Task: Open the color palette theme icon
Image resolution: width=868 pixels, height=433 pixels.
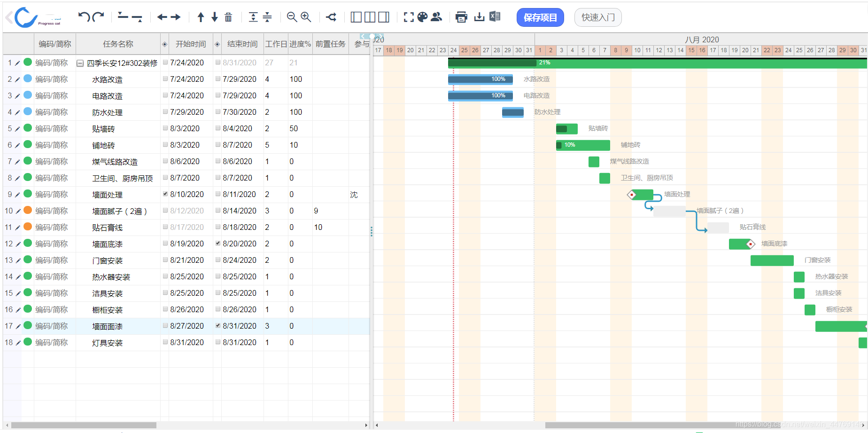Action: [x=423, y=17]
